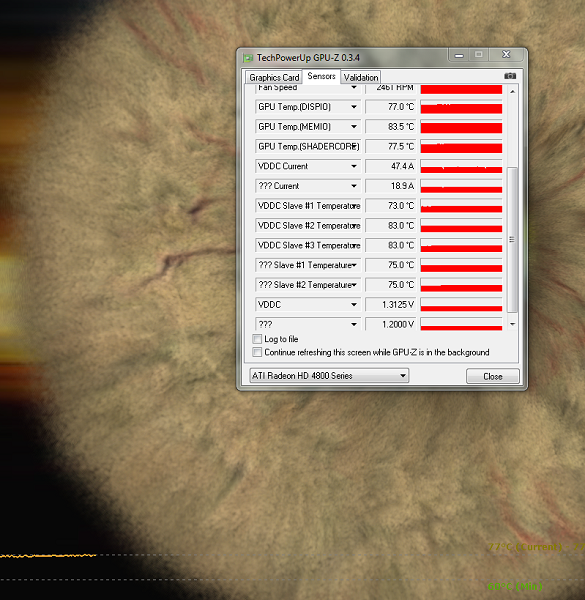
Task: Open the ??? Current dropdown arrow
Action: (354, 186)
